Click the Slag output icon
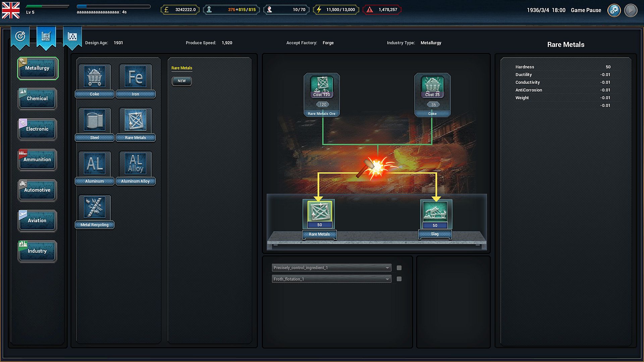The width and height of the screenshot is (644, 362). pos(435,212)
